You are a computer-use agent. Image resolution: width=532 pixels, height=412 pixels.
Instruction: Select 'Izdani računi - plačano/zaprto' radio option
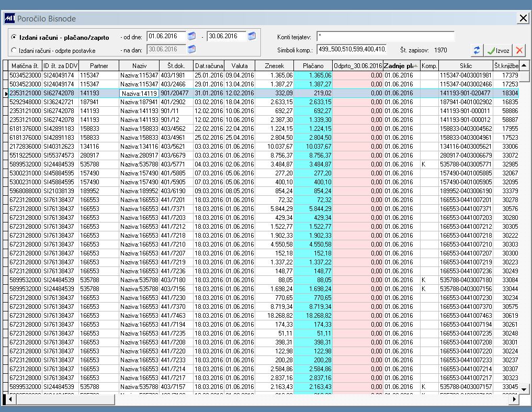pos(14,37)
